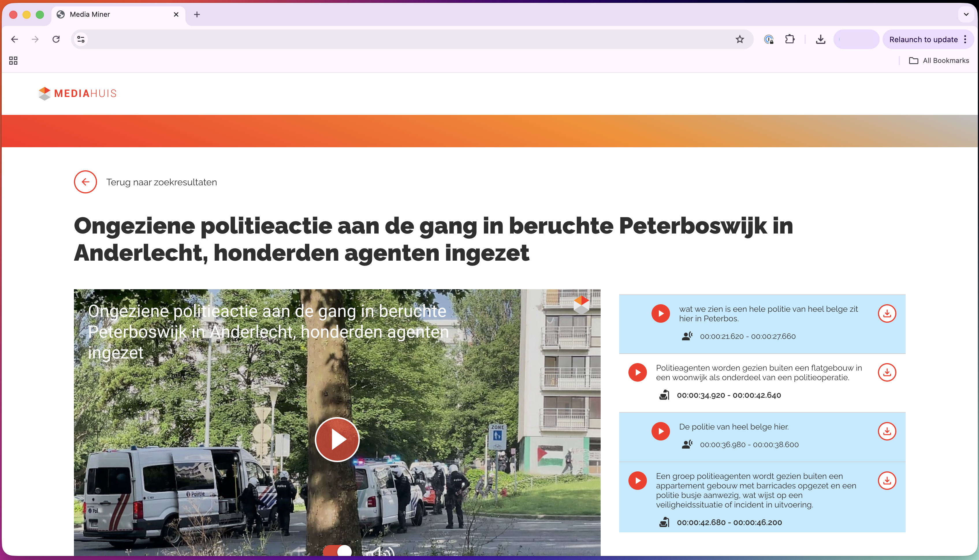
Task: Open site settings icon in the address bar
Action: [x=80, y=39]
